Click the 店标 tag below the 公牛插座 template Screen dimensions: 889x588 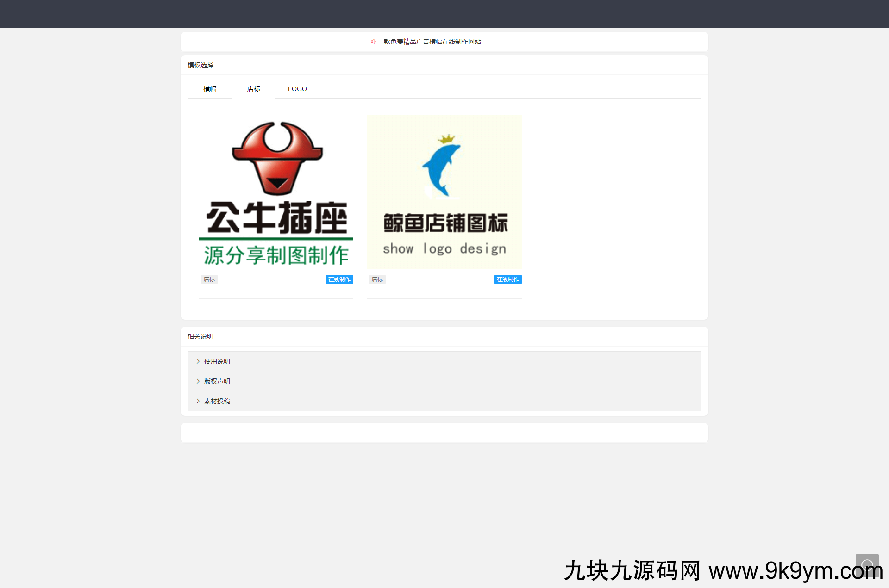click(x=209, y=279)
